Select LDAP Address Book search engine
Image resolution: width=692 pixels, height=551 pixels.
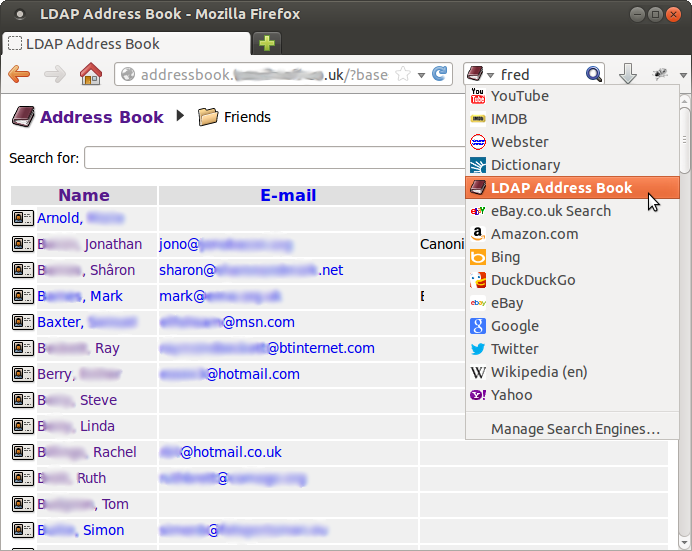[x=572, y=187]
